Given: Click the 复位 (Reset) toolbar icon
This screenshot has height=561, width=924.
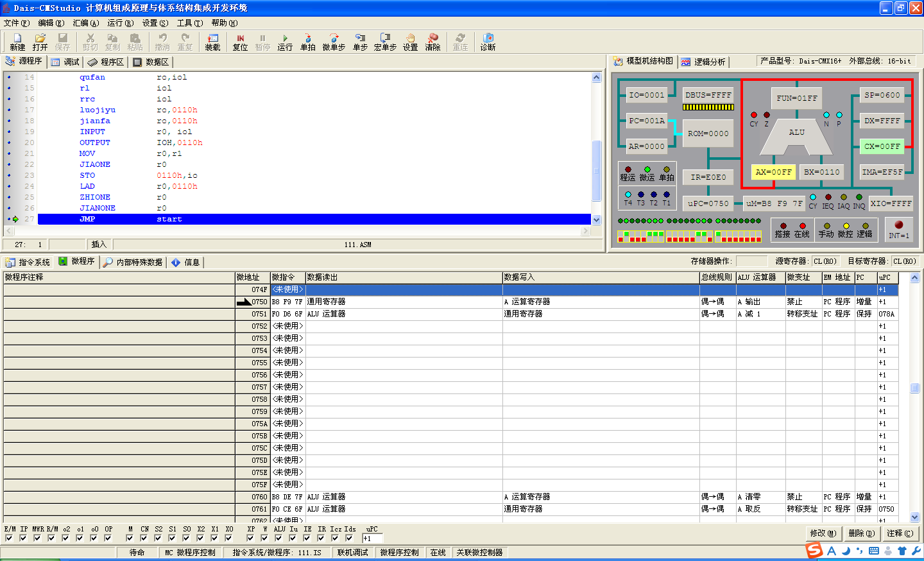Looking at the screenshot, I should click(x=240, y=42).
